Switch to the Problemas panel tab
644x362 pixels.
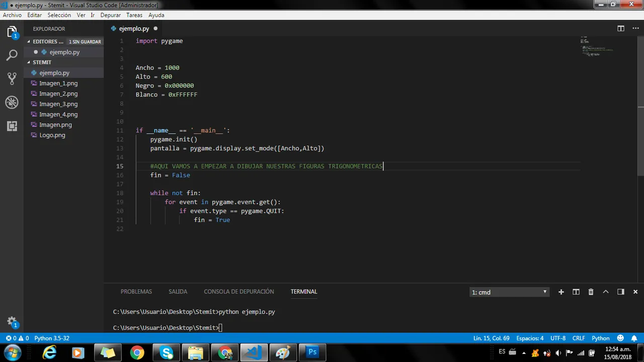pos(136,292)
